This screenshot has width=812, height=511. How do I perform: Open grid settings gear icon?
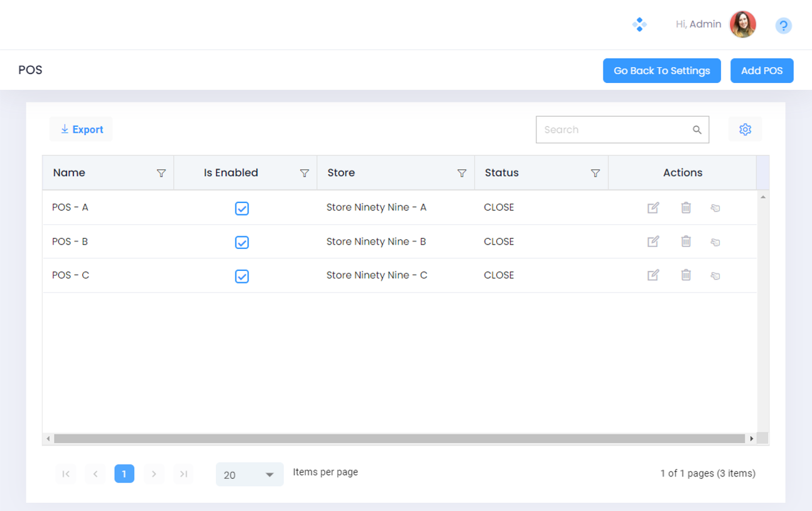(745, 129)
